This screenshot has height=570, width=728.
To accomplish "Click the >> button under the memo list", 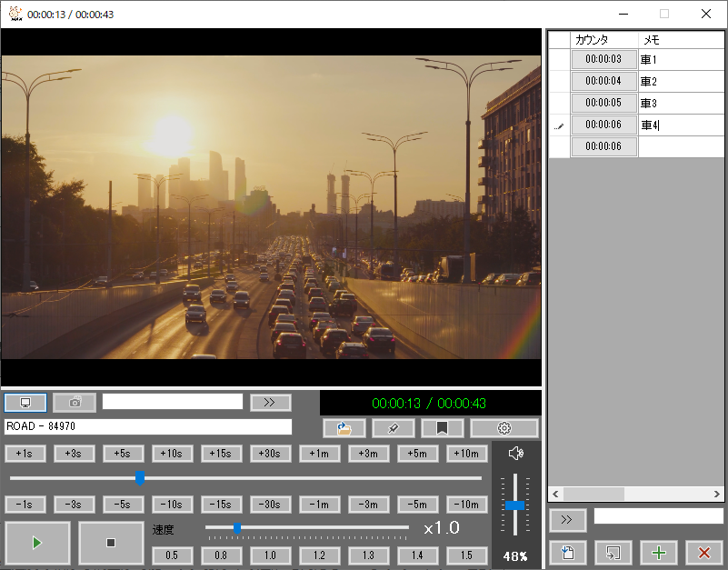I will click(567, 520).
